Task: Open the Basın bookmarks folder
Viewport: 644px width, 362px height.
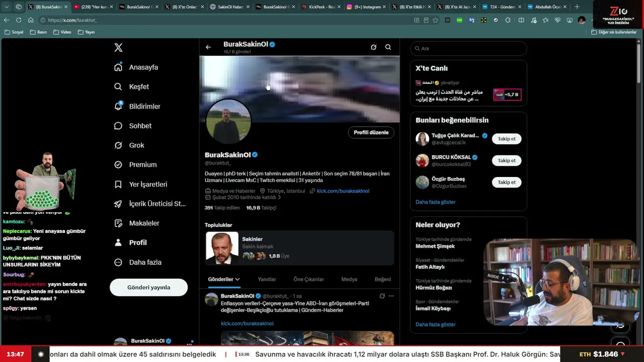Action: pos(38,32)
